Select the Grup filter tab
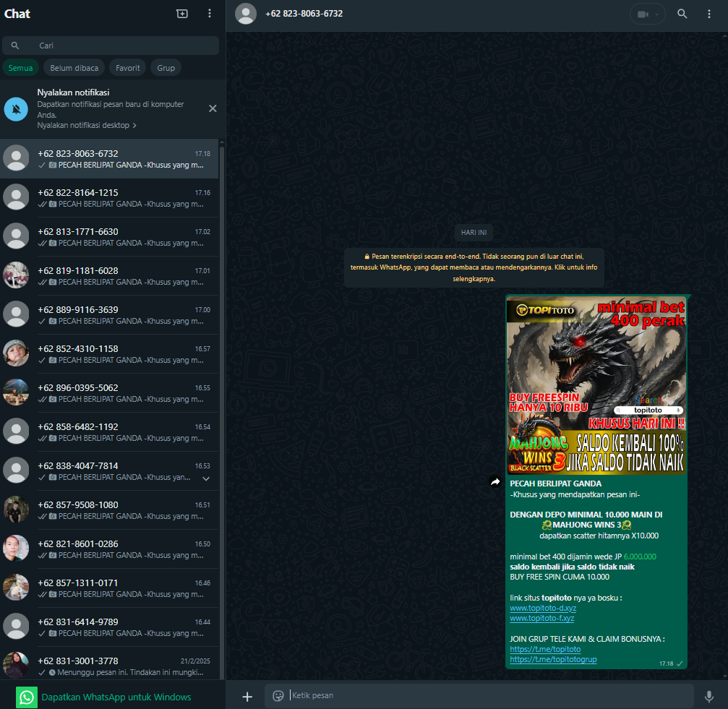 166,68
